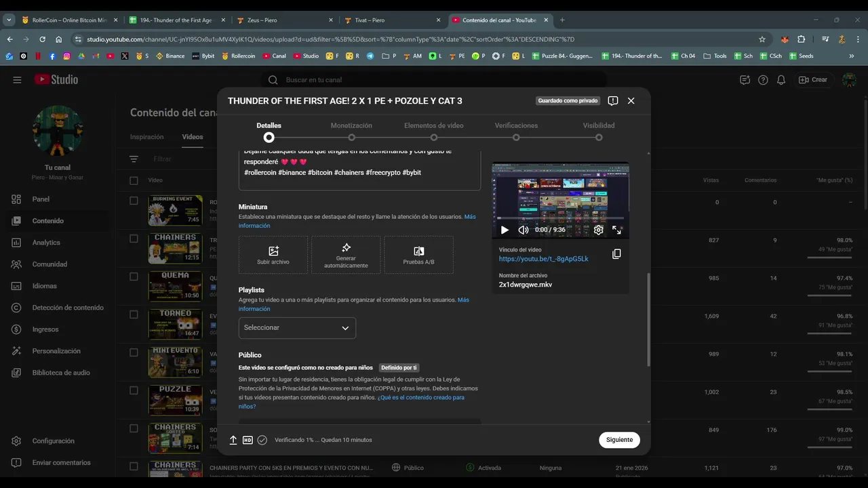Screen dimensions: 868x488
Task: Select the BURNING EVENT video checkbox
Action: [134, 201]
